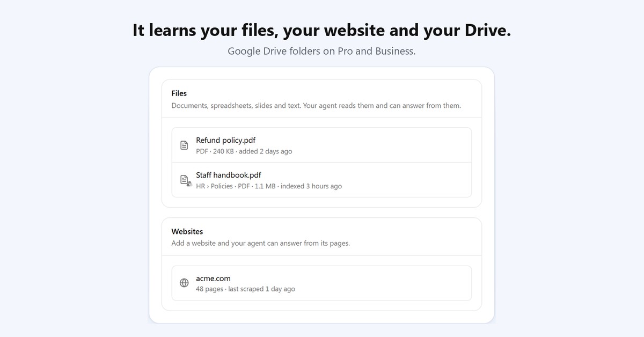Image resolution: width=644 pixels, height=337 pixels.
Task: Click "last scraped 1 day ago" under acme.com
Action: 261,289
